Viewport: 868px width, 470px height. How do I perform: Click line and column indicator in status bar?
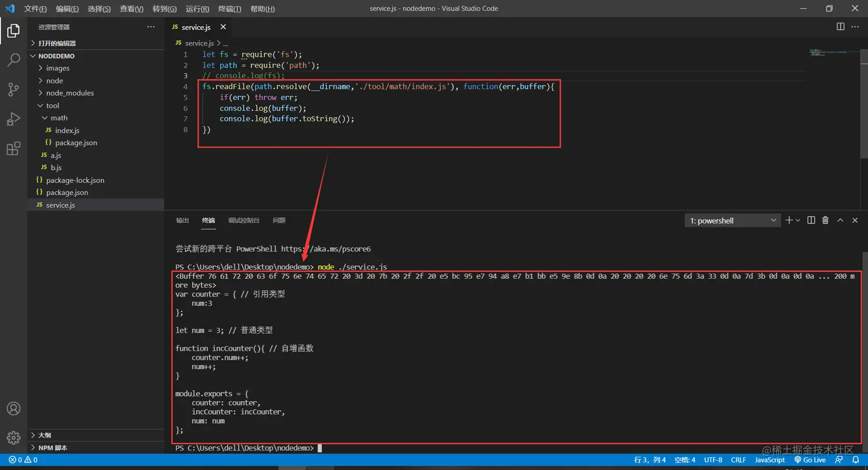pyautogui.click(x=650, y=460)
